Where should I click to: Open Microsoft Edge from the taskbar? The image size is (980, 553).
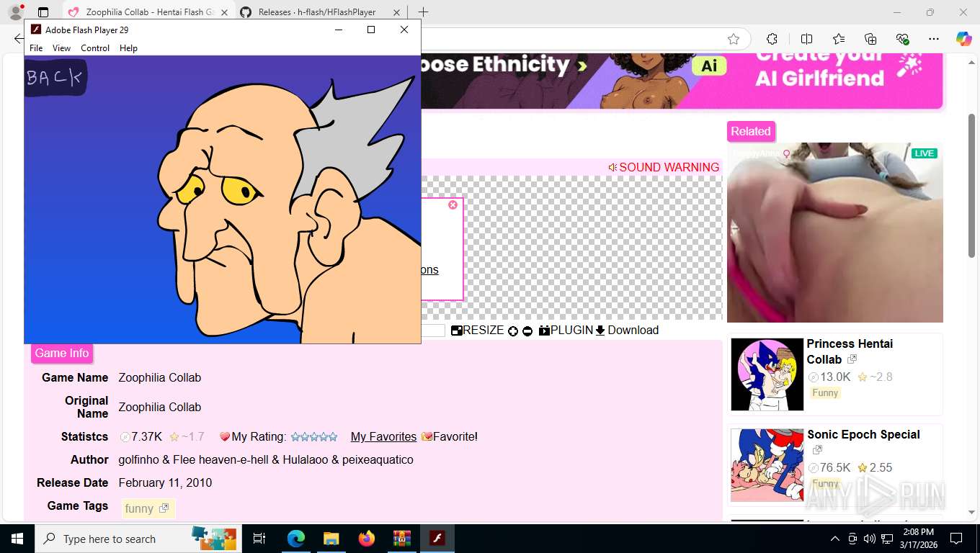click(x=296, y=539)
